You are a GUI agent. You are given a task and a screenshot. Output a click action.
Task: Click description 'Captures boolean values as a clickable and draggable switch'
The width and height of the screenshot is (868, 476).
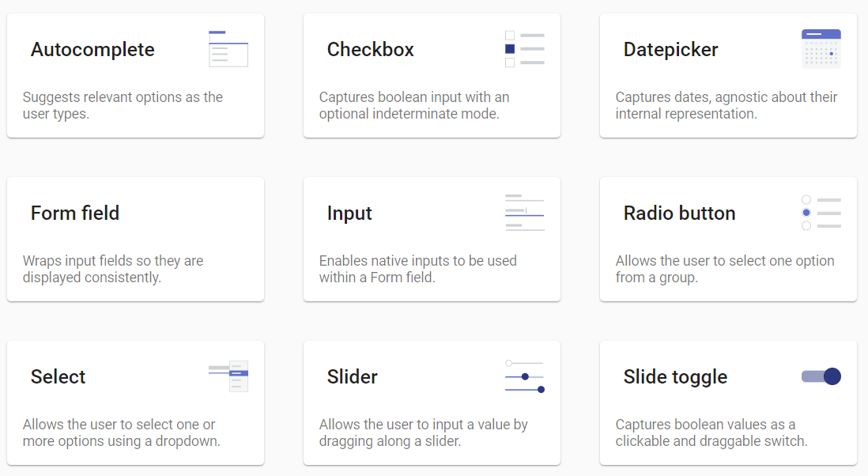pos(711,433)
